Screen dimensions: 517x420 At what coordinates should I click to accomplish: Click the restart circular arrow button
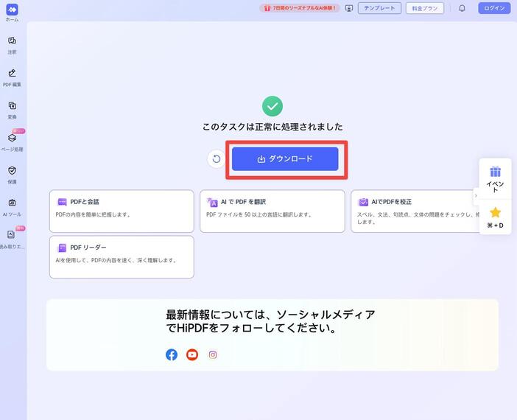click(x=217, y=159)
